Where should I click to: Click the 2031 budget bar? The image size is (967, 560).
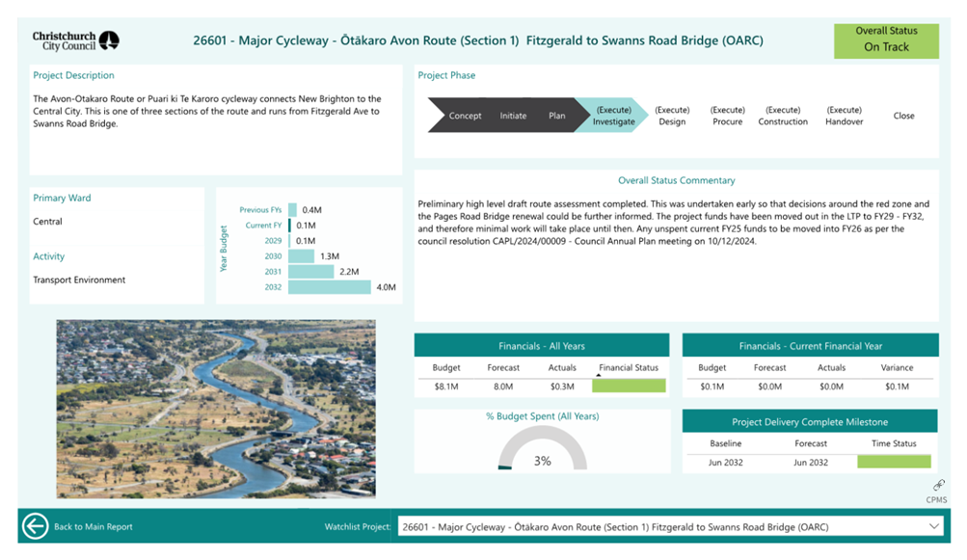310,272
